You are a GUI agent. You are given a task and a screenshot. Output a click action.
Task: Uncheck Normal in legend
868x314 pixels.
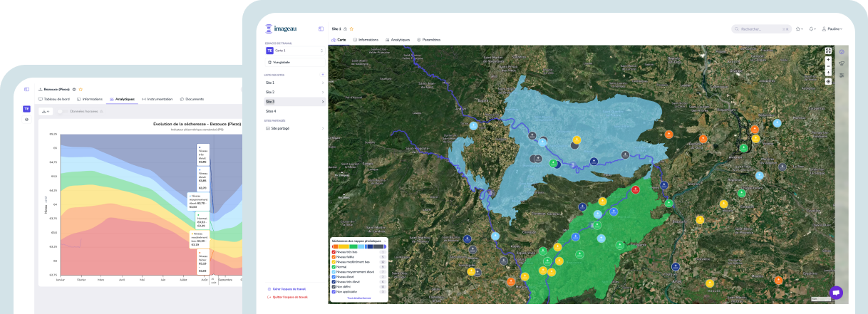point(334,267)
